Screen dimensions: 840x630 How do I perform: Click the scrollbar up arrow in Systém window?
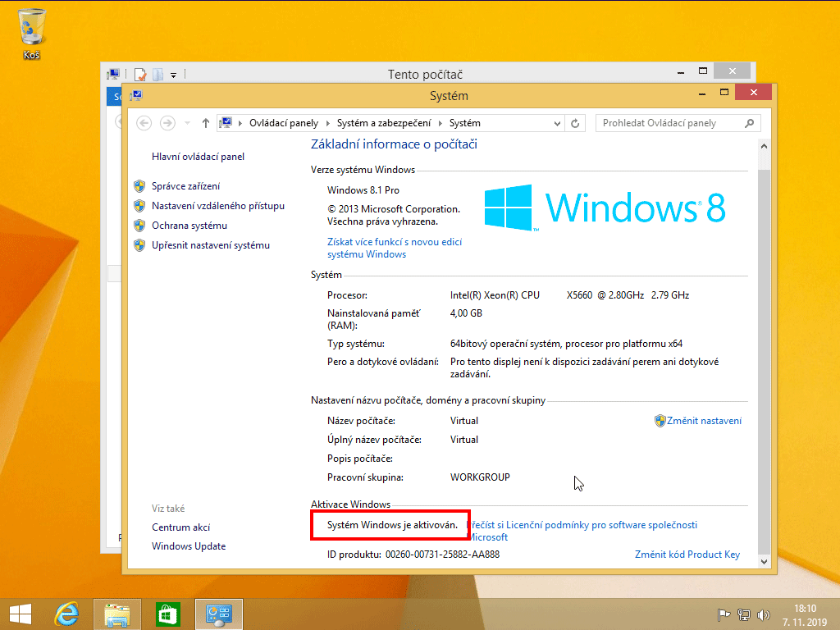[764, 146]
